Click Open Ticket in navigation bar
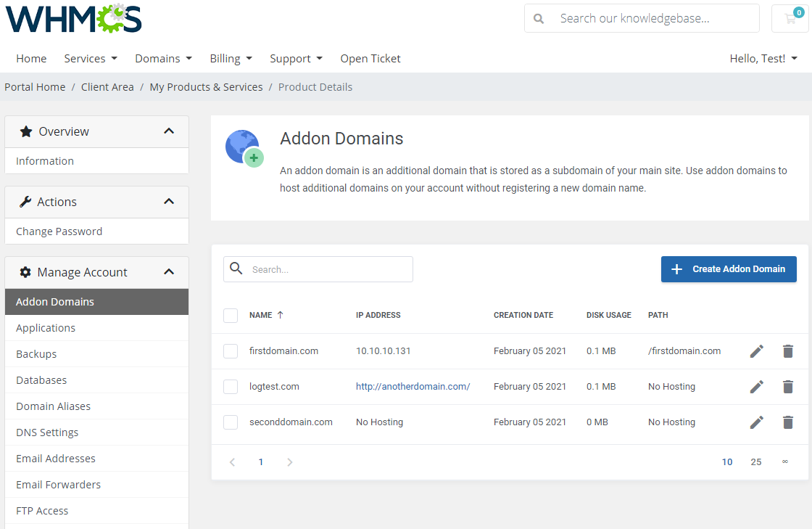This screenshot has width=812, height=529. point(370,59)
